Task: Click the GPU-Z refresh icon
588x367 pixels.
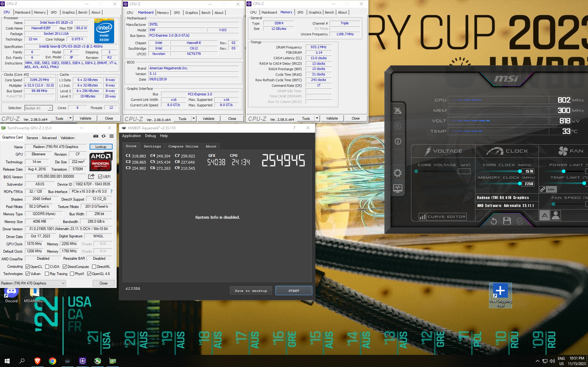Action: (104, 136)
